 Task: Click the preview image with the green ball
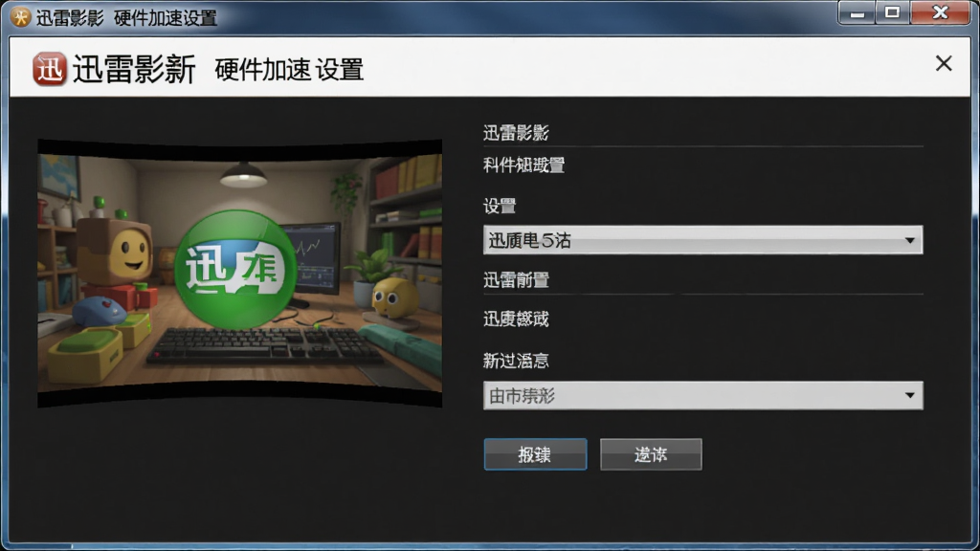(240, 273)
